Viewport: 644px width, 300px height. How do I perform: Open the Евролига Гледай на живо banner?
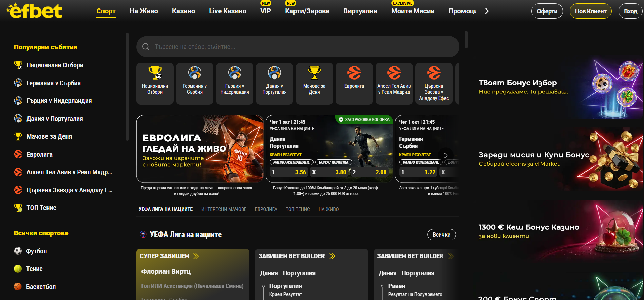(200, 149)
